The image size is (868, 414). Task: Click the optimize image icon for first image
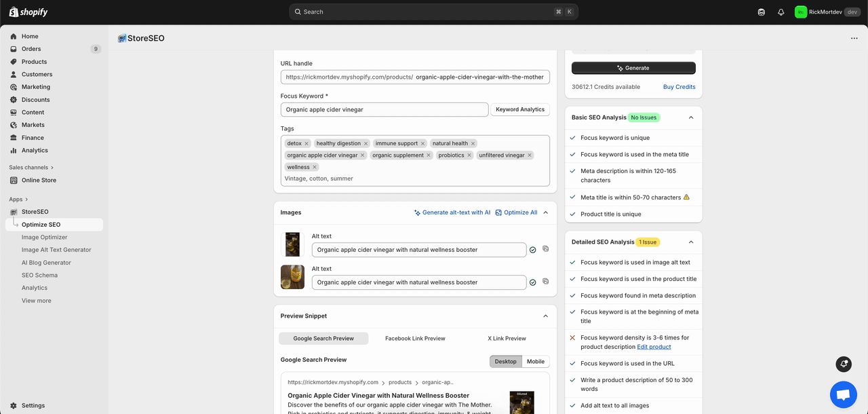(545, 249)
